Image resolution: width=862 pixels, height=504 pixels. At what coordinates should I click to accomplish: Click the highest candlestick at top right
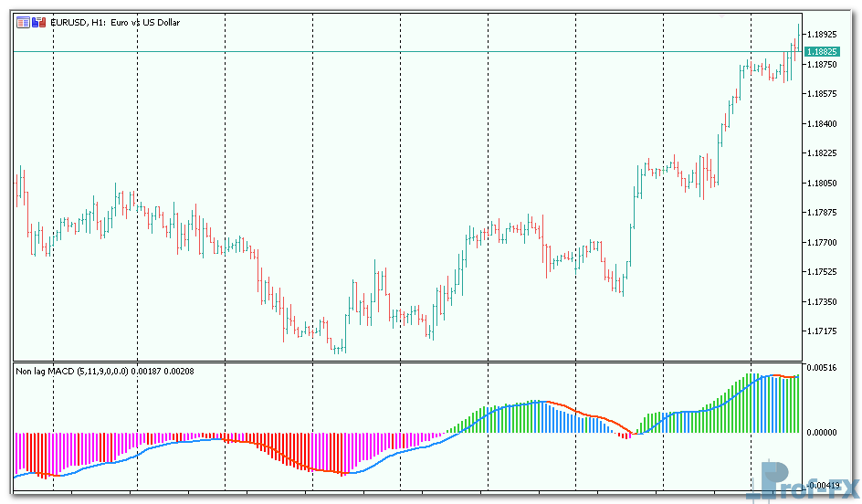click(795, 41)
